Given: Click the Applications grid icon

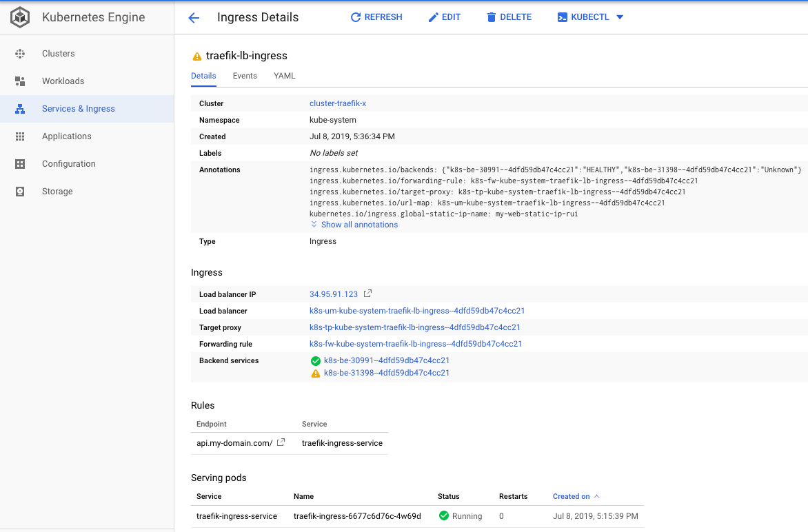Looking at the screenshot, I should [20, 136].
